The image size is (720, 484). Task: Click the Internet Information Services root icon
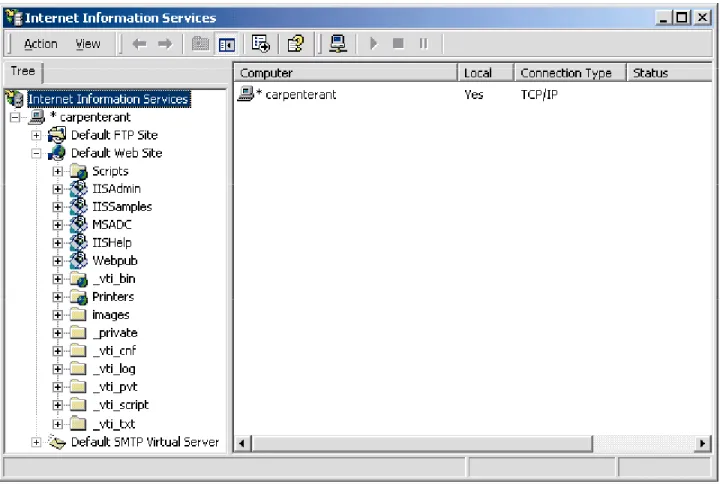15,99
